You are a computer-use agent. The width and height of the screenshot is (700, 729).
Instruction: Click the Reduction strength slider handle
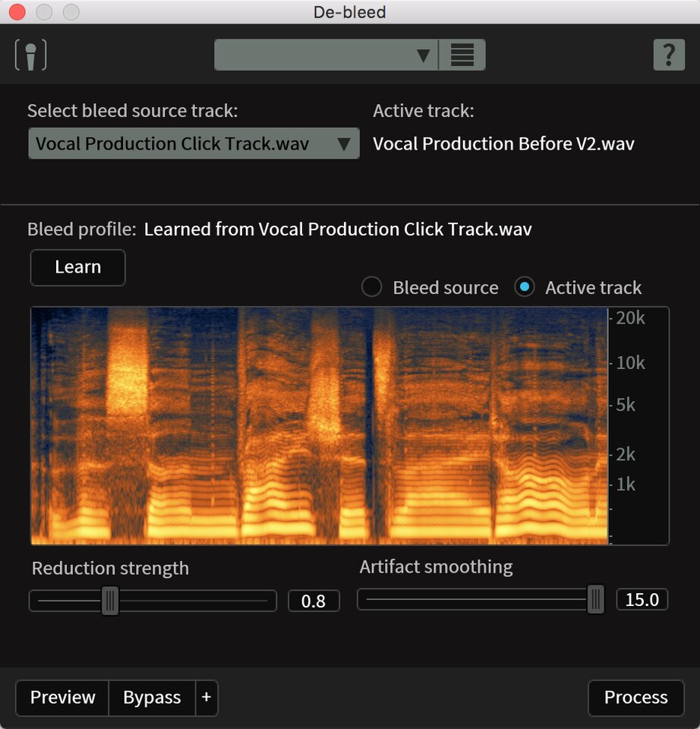(110, 601)
